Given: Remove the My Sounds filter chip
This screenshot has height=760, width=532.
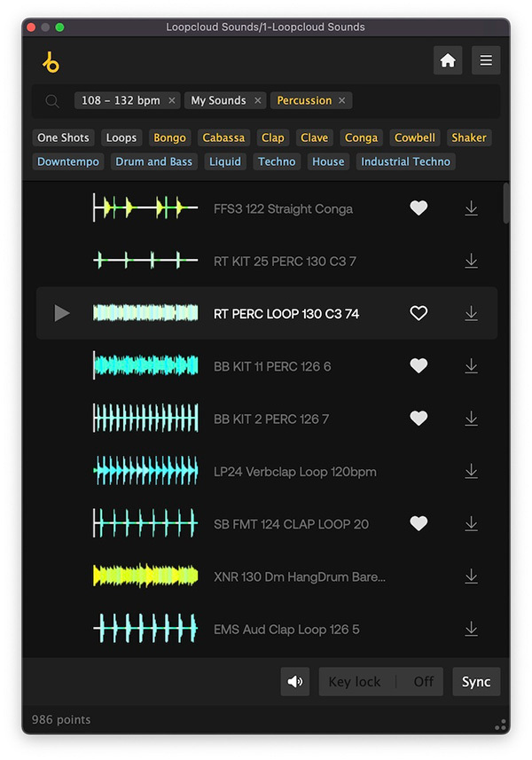Looking at the screenshot, I should pos(258,101).
